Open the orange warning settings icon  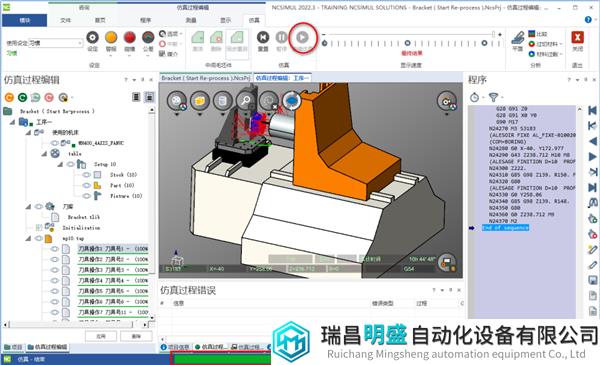click(x=111, y=37)
